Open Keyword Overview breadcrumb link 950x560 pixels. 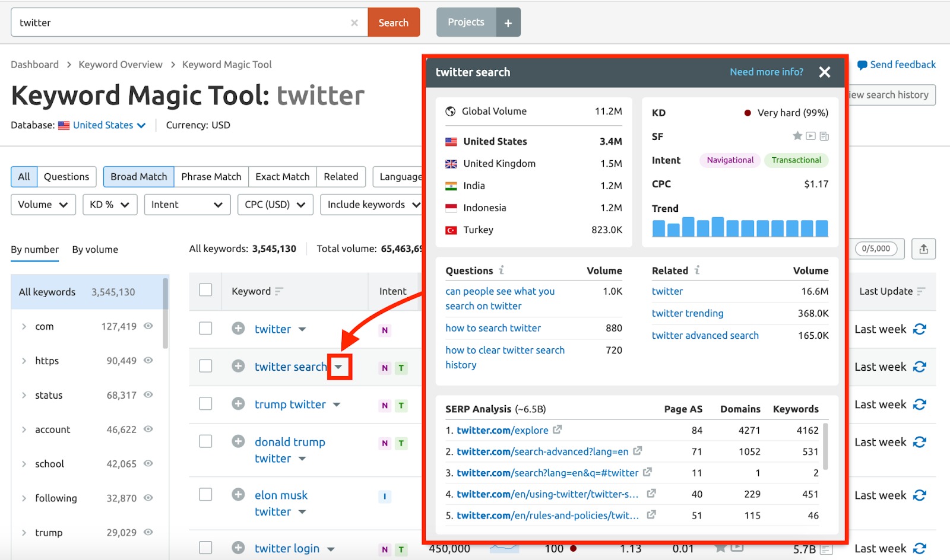point(121,65)
